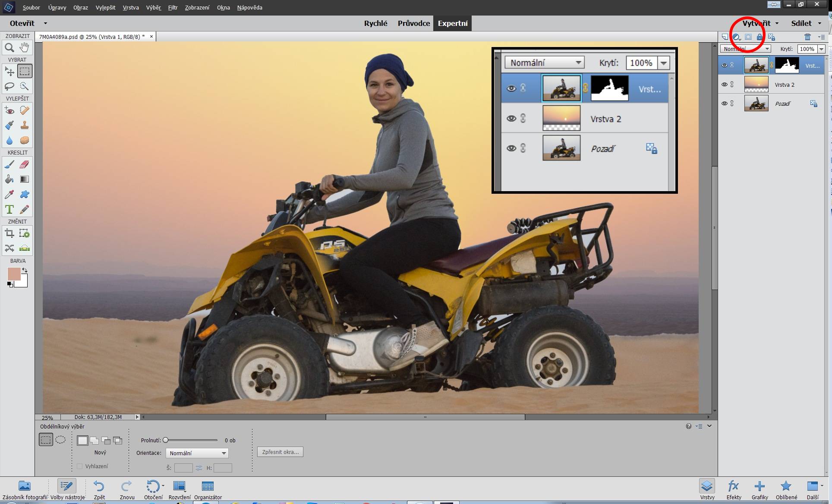Expand the Krytí opacity dropdown arrow
Image resolution: width=832 pixels, height=504 pixels.
[822, 49]
